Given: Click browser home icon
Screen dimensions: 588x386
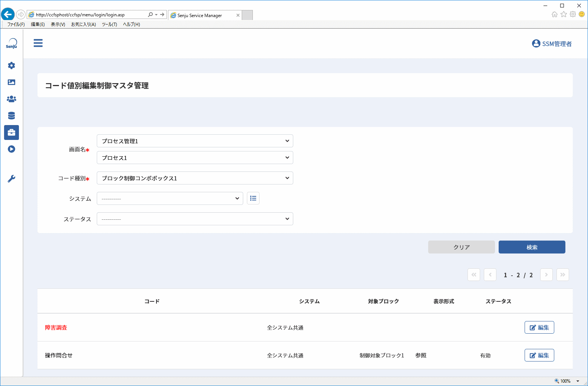Looking at the screenshot, I should (x=555, y=14).
